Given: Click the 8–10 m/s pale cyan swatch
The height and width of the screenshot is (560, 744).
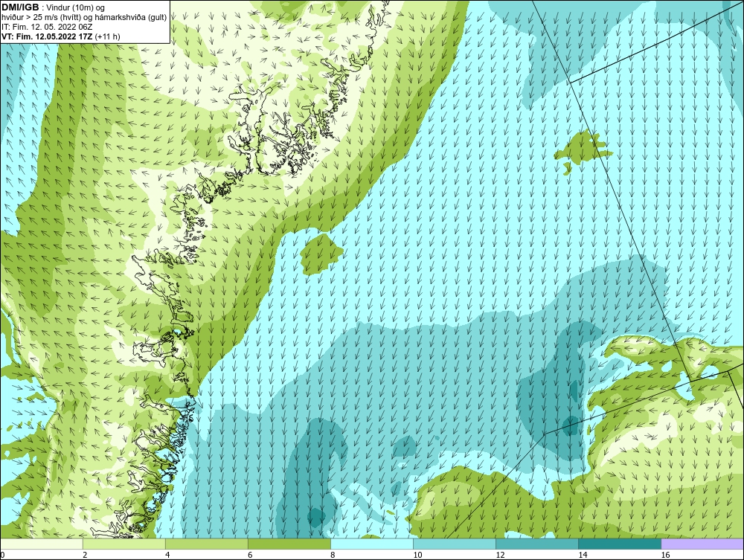Looking at the screenshot, I should click(x=372, y=544).
